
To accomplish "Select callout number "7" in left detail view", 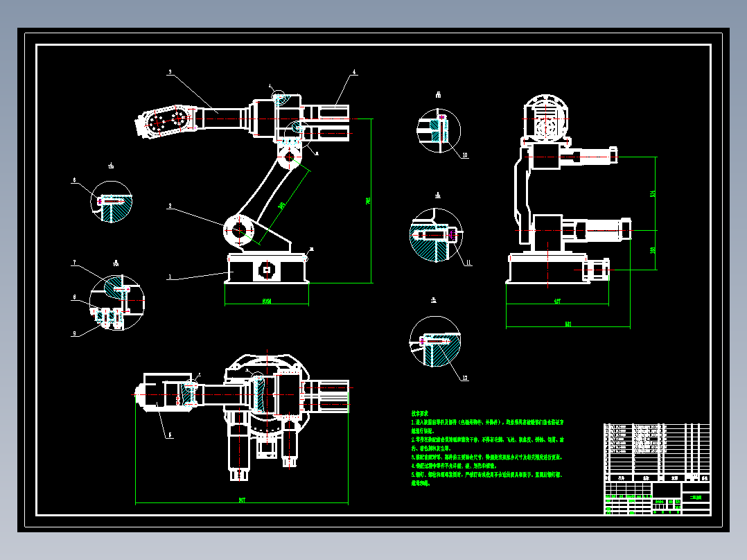I will pos(74,263).
